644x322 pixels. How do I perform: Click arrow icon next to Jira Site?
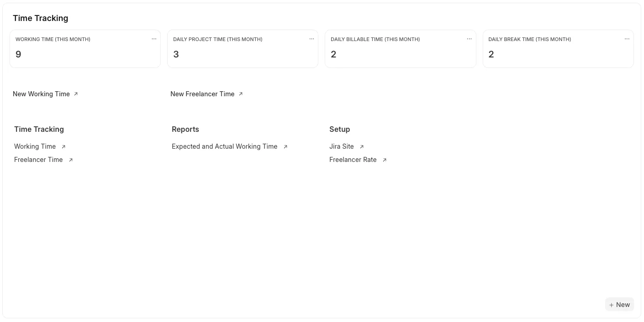(362, 147)
